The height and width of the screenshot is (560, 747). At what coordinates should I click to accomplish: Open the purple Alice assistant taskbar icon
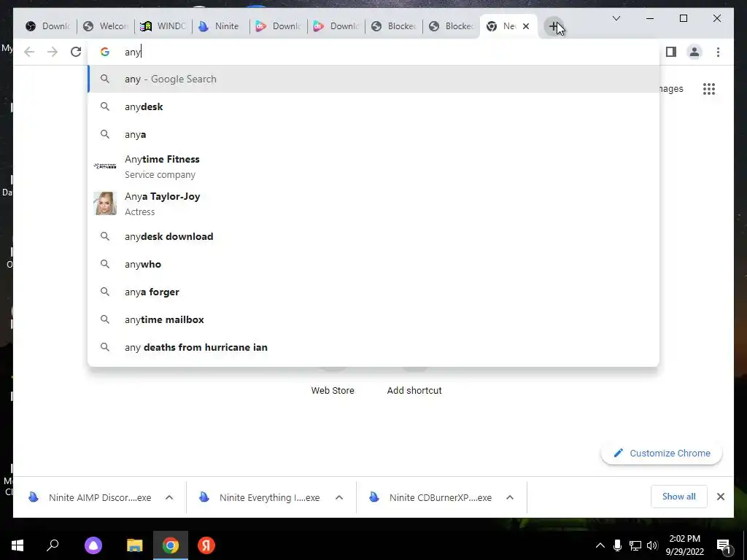93,545
